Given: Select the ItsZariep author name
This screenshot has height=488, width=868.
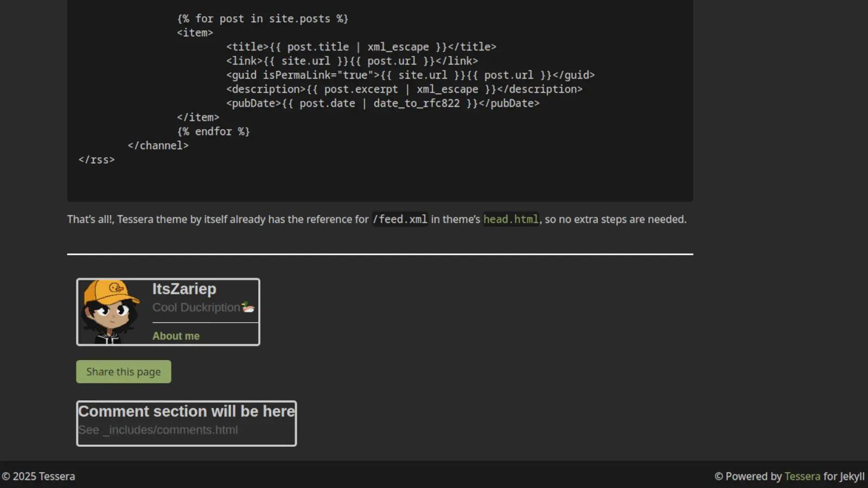Looking at the screenshot, I should click(184, 289).
